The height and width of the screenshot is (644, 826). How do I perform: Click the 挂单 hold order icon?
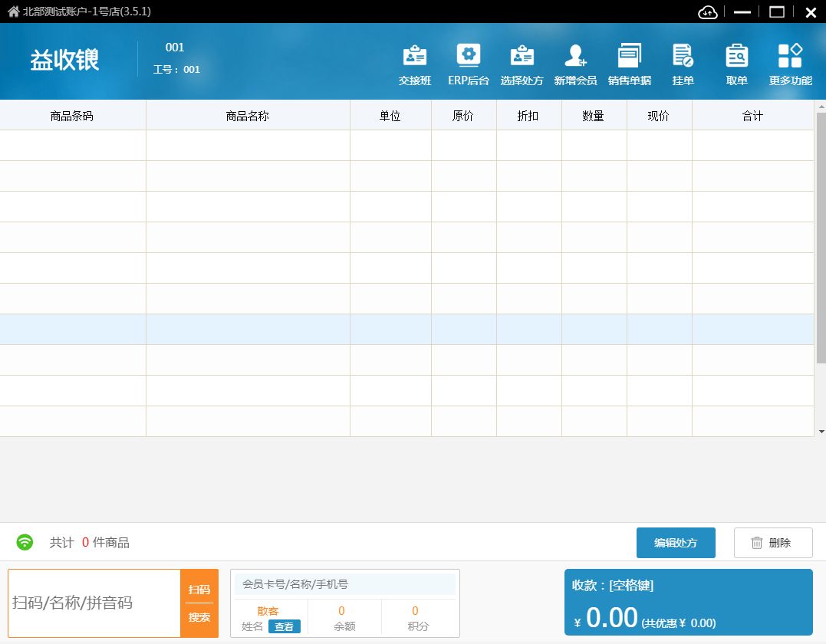click(x=683, y=64)
